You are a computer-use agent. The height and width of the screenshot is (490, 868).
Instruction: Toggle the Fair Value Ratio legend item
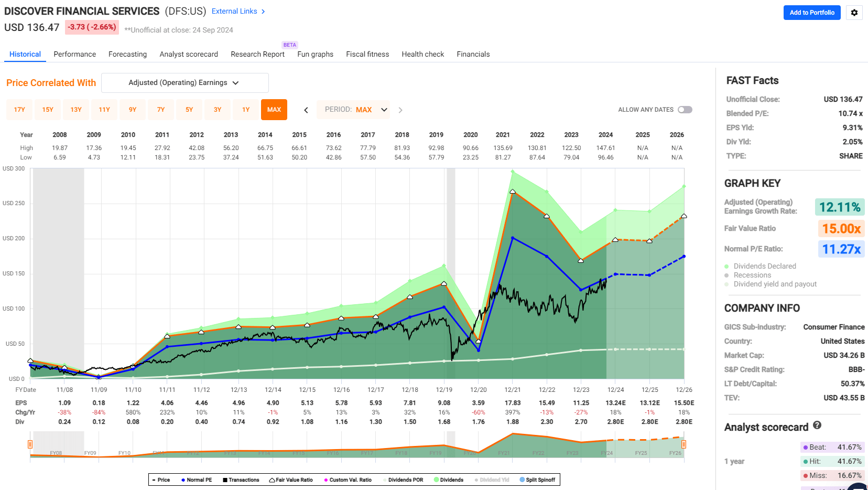click(x=291, y=480)
